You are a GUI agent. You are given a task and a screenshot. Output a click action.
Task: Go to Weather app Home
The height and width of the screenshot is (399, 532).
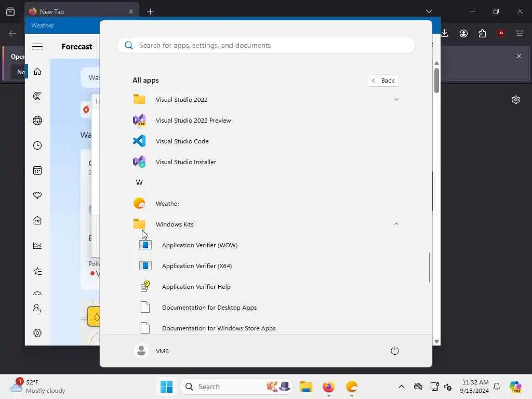click(37, 72)
